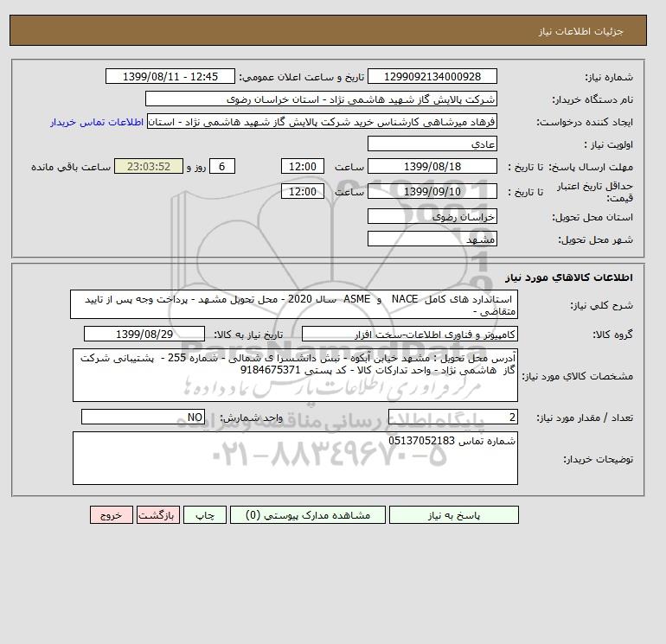Viewport: 666px width, 644px height.
Task: Click the بازگشت back button
Action: 158,515
